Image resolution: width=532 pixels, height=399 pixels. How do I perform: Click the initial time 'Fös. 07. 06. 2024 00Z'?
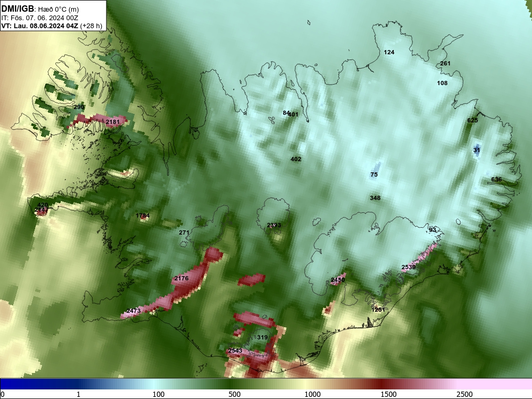(44, 18)
